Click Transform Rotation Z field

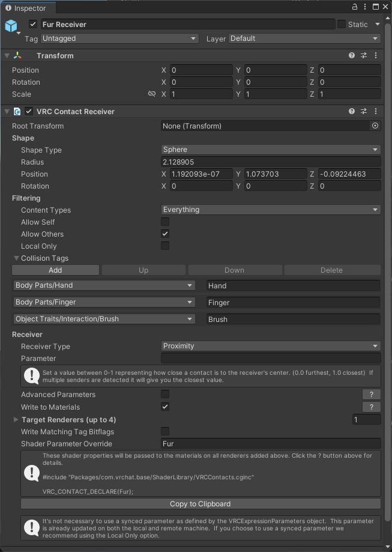(349, 82)
